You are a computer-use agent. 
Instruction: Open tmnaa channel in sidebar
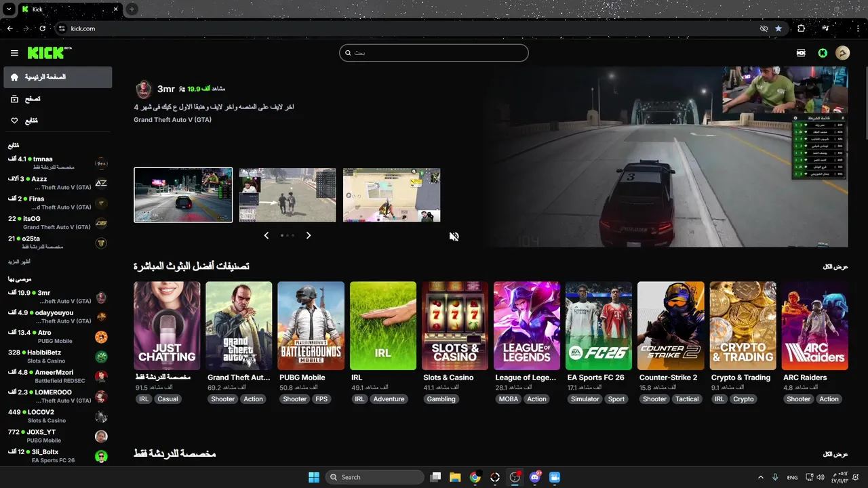pos(58,163)
